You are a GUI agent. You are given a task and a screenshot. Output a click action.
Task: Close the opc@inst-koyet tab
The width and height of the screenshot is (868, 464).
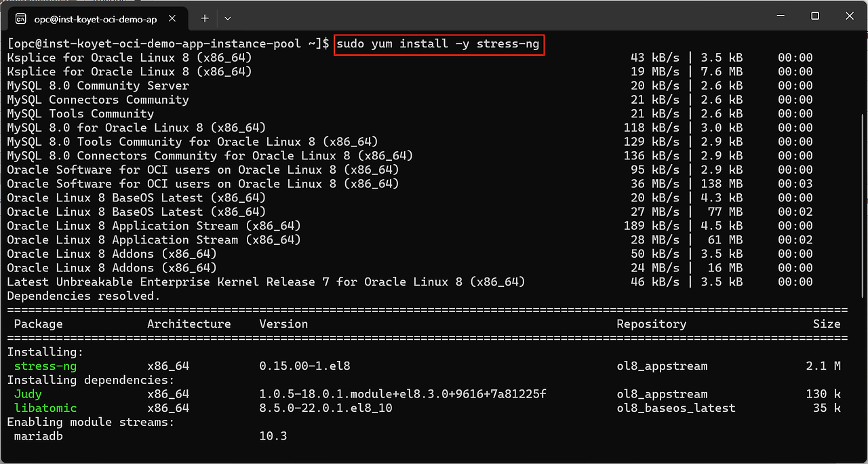pyautogui.click(x=176, y=18)
